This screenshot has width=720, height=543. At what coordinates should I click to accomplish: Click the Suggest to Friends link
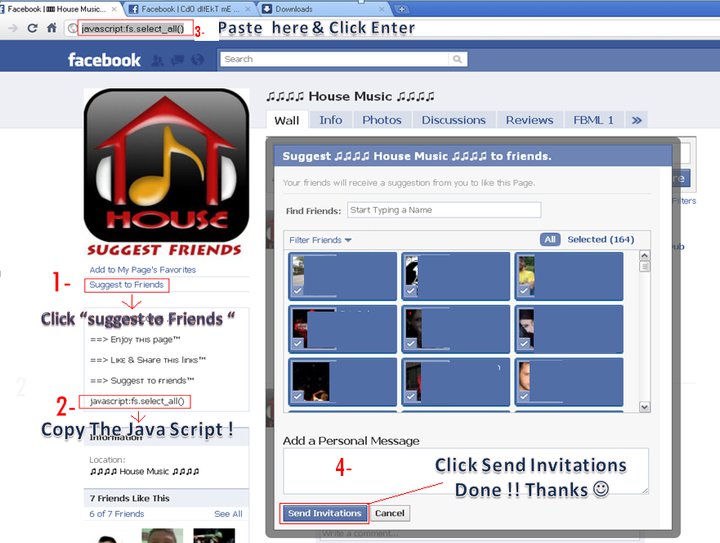126,285
